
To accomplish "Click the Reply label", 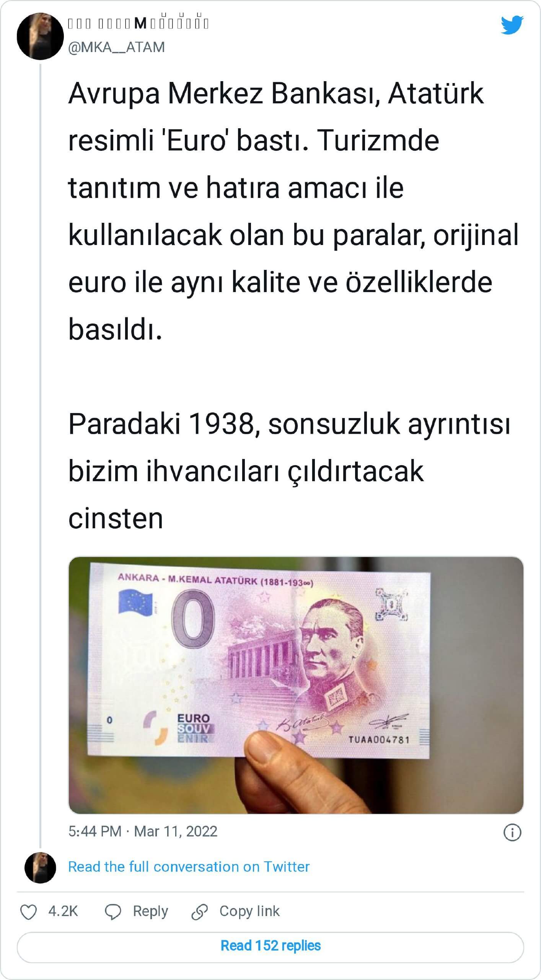I will 150,911.
